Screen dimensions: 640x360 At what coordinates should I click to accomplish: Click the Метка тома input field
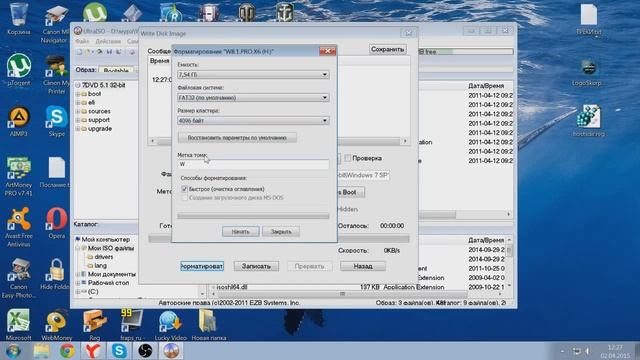click(253, 164)
